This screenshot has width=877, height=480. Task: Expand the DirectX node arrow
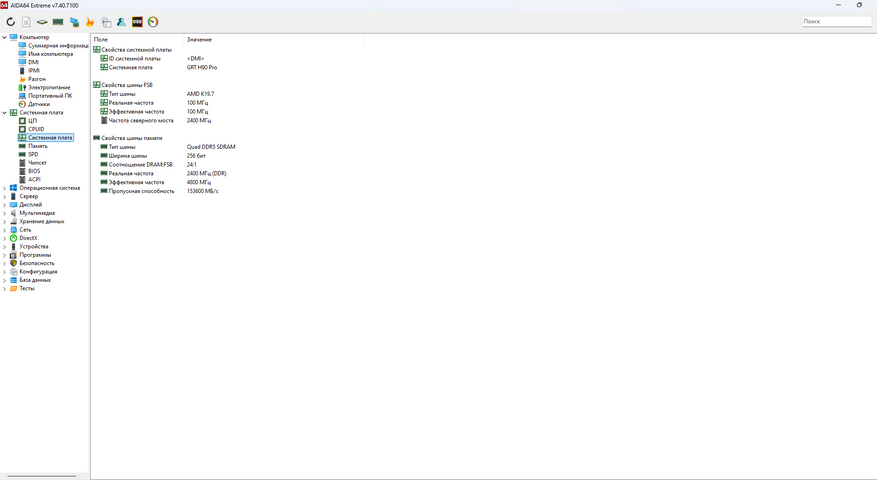pos(4,238)
